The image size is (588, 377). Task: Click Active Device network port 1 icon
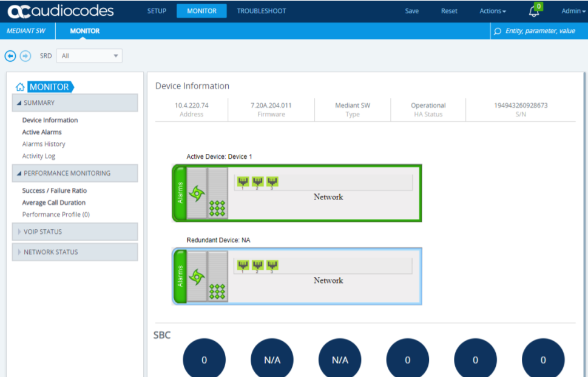pyautogui.click(x=243, y=182)
